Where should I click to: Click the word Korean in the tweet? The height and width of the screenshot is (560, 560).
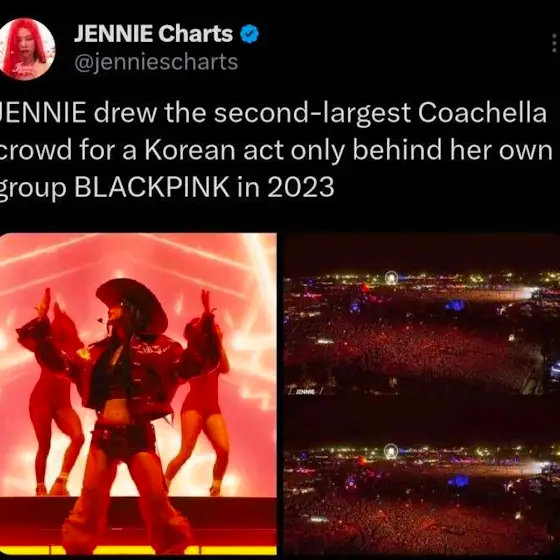tap(190, 150)
